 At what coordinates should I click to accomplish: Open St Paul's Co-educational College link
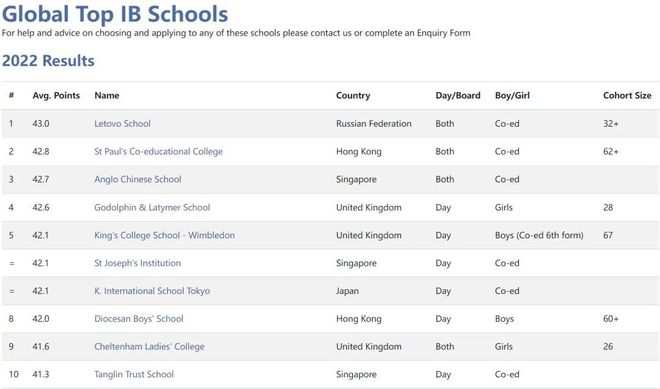click(158, 152)
